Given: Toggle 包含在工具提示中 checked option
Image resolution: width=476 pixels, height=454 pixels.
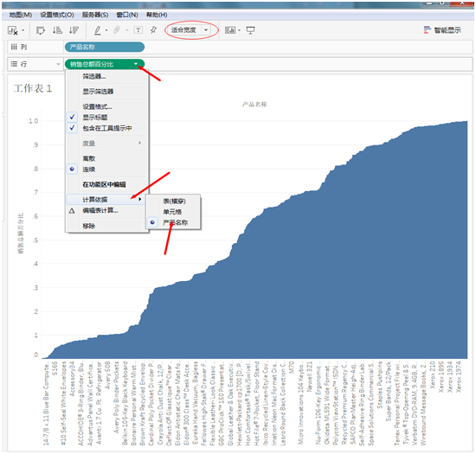Looking at the screenshot, I should (106, 128).
